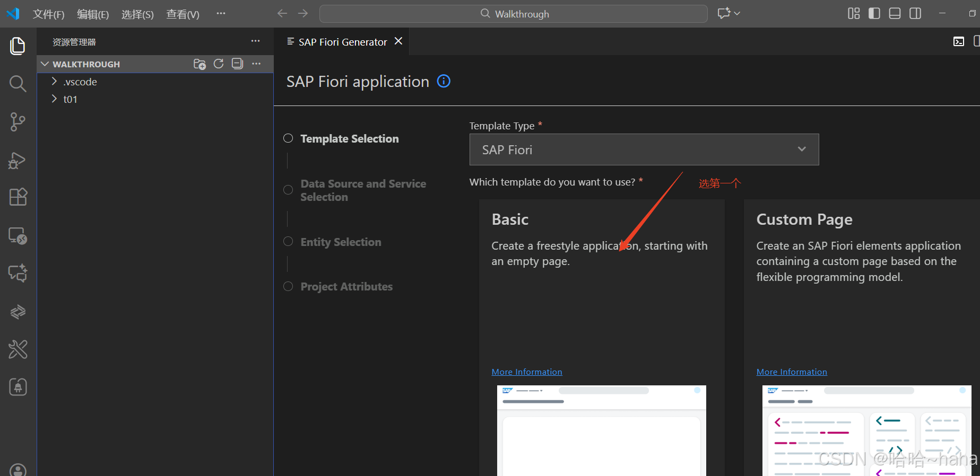Open terminal icon in editor toolbar
The width and height of the screenshot is (980, 476).
[x=959, y=41]
